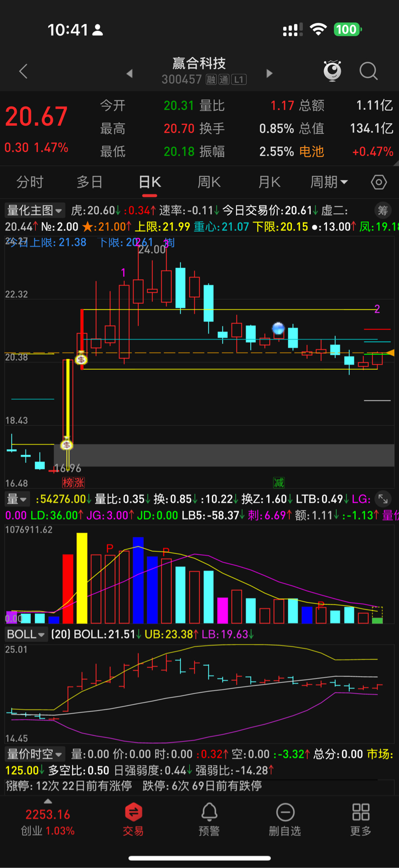Tap the 跌停 6次 statistics text
Image resolution: width=399 pixels, height=868 pixels.
pos(202,785)
